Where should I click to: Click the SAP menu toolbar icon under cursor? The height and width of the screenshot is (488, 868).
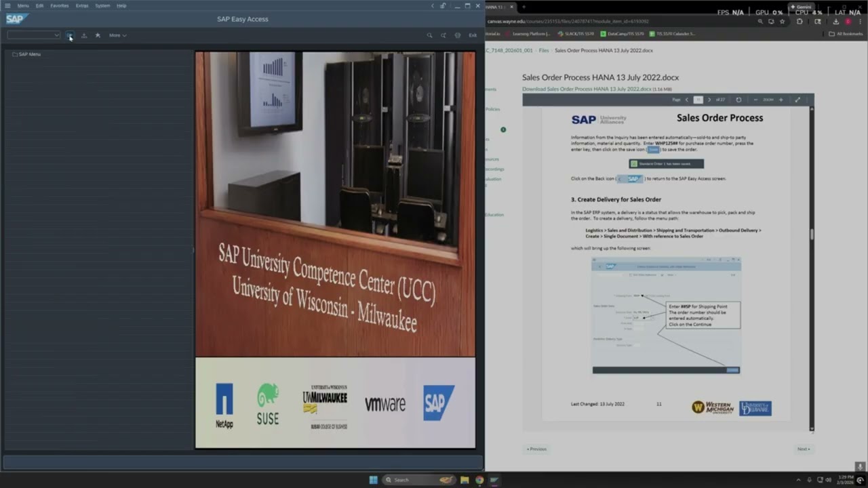(69, 35)
